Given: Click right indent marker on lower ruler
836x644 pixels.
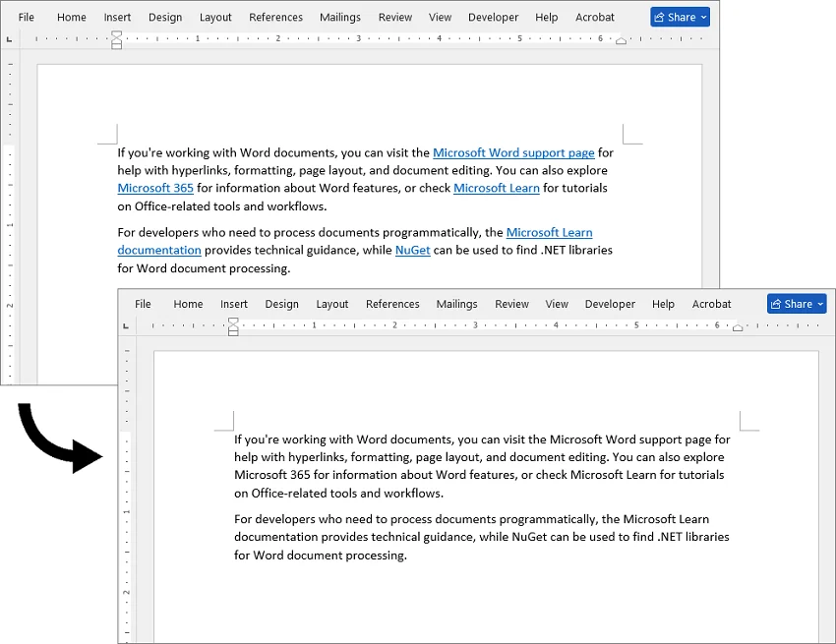Looking at the screenshot, I should point(738,327).
